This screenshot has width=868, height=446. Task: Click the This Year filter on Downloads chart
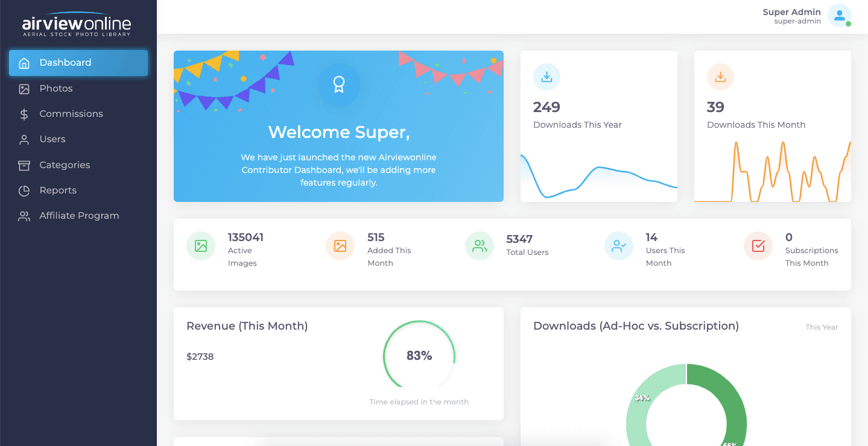pos(822,327)
